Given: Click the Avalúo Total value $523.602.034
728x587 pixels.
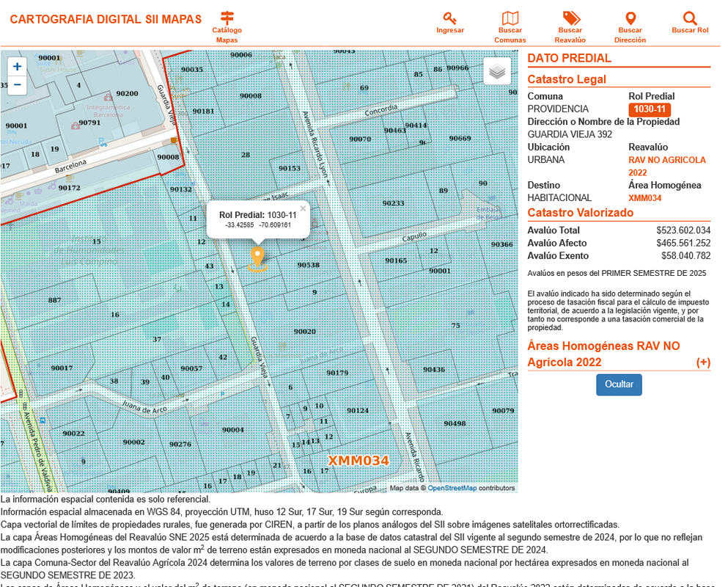Looking at the screenshot, I should pyautogui.click(x=683, y=230).
